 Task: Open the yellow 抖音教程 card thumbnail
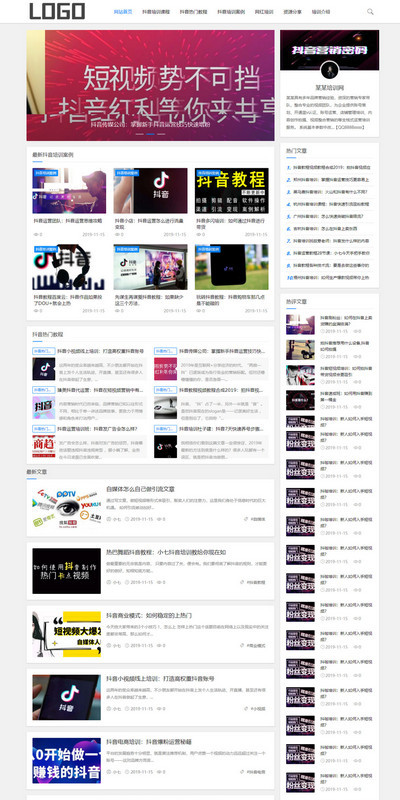pos(232,191)
